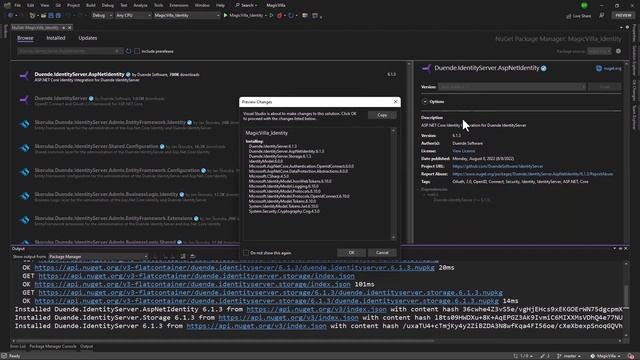Click the Output tab at bottom

(x=86, y=347)
